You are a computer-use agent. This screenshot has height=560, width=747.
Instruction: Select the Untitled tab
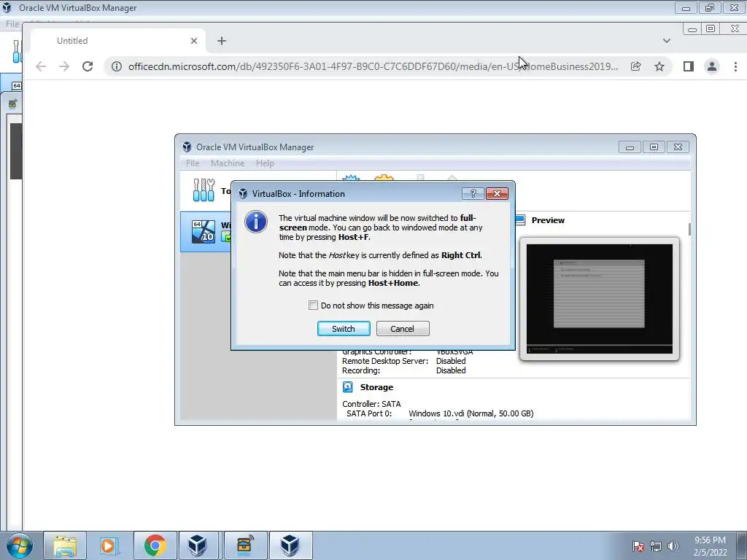click(117, 41)
